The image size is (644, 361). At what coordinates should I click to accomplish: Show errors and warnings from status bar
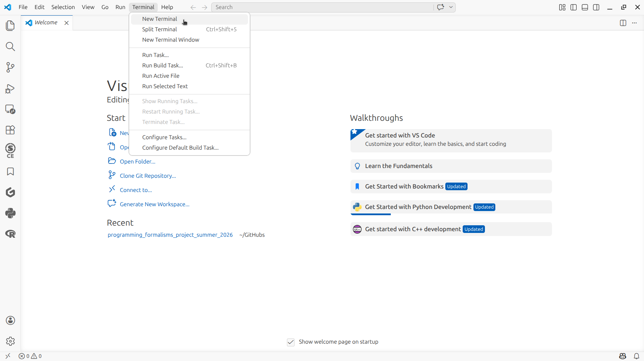[x=30, y=356]
